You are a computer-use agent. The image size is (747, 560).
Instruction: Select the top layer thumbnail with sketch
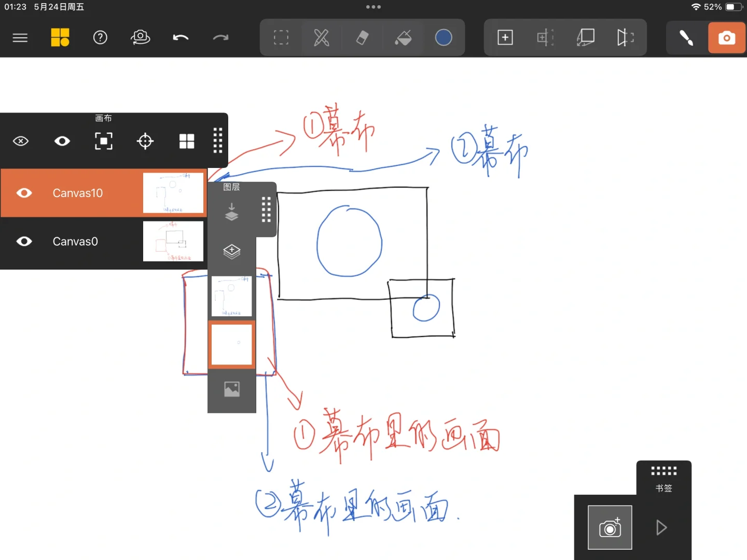(x=232, y=296)
